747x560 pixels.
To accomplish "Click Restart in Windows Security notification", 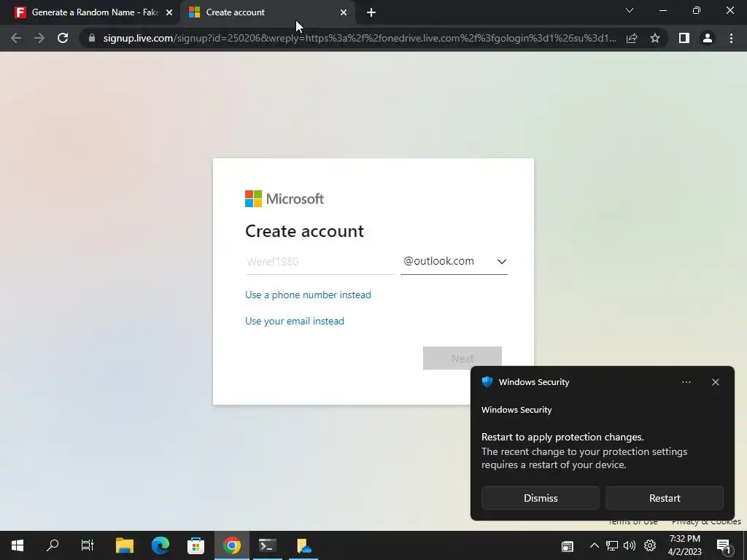I will coord(664,498).
